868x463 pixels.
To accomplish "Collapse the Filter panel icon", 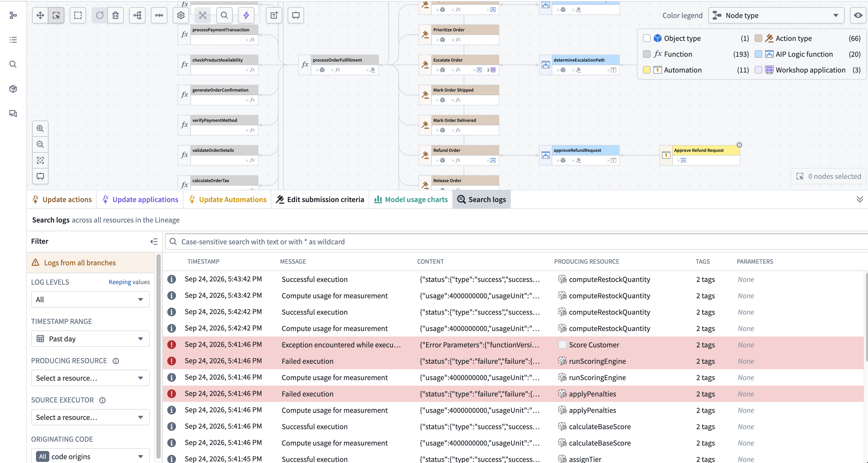I will [154, 241].
